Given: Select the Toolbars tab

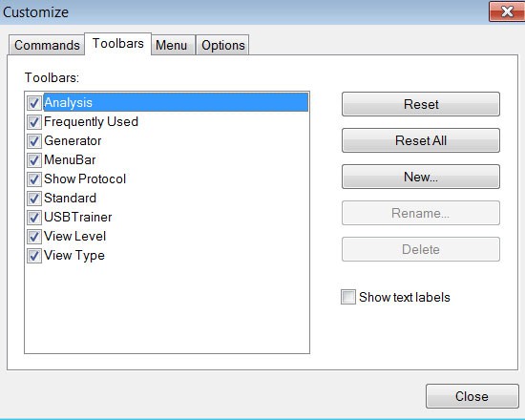Looking at the screenshot, I should tap(117, 44).
